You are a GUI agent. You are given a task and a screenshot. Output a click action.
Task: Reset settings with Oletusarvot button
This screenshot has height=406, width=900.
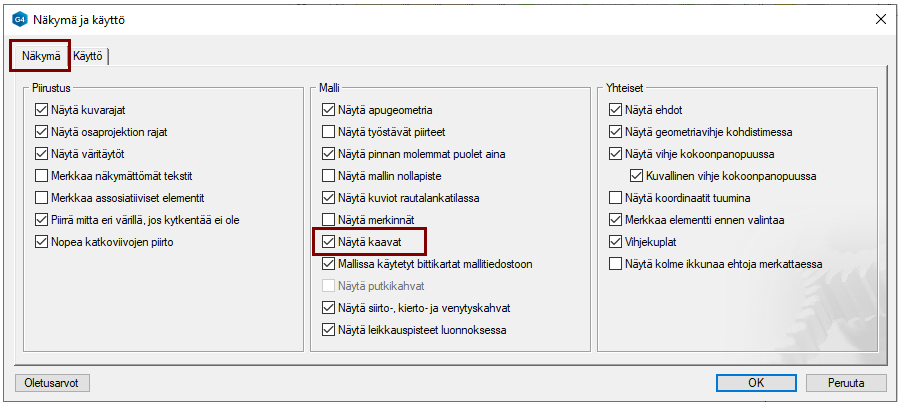(53, 383)
